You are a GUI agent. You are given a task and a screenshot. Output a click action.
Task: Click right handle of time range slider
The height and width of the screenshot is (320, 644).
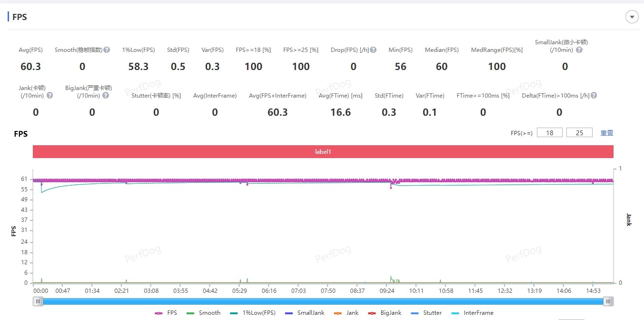click(x=608, y=301)
